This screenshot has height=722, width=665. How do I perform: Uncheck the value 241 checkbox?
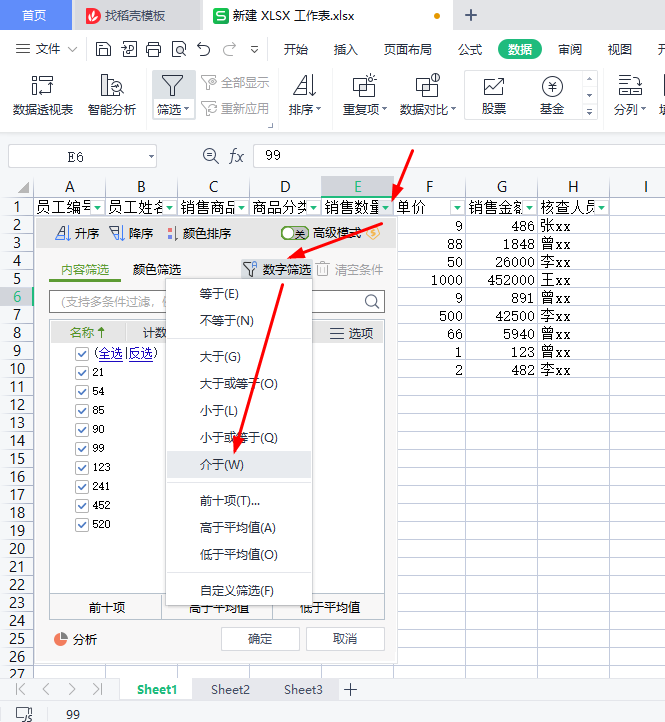pos(82,486)
